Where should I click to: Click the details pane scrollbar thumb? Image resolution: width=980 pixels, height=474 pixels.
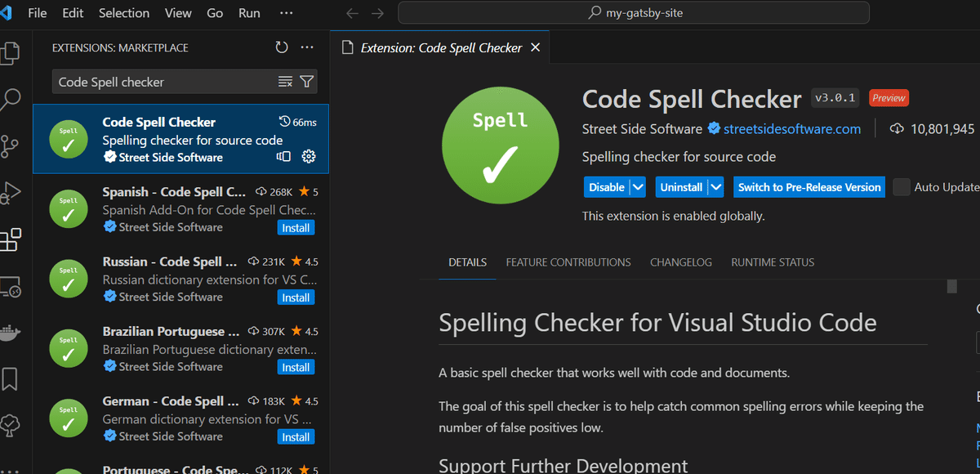click(x=951, y=286)
